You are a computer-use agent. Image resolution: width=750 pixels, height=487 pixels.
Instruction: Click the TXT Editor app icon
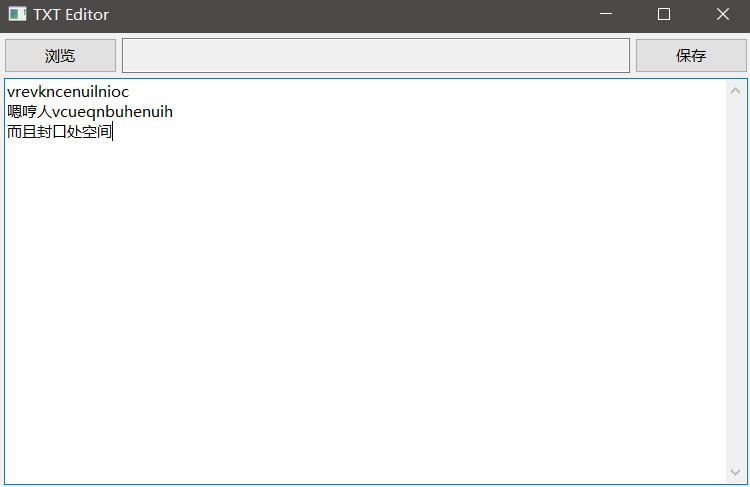[18, 14]
